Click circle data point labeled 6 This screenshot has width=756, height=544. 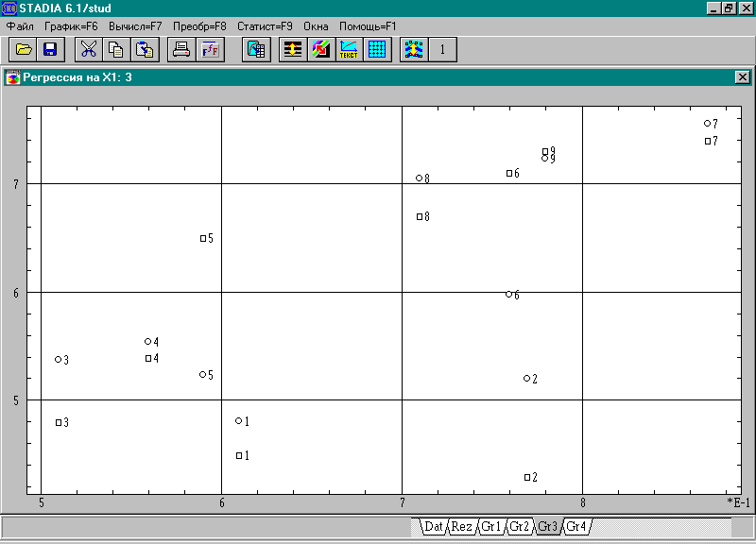(508, 294)
